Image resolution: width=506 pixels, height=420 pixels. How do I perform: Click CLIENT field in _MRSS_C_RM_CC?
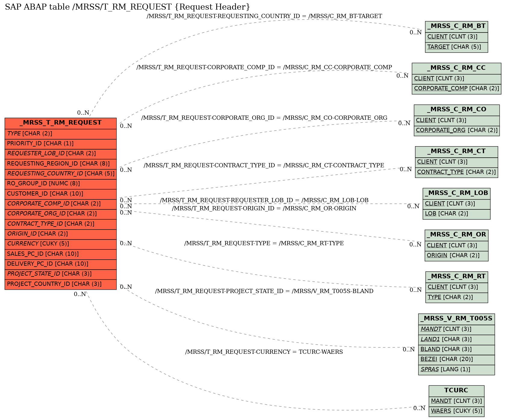pyautogui.click(x=456, y=79)
